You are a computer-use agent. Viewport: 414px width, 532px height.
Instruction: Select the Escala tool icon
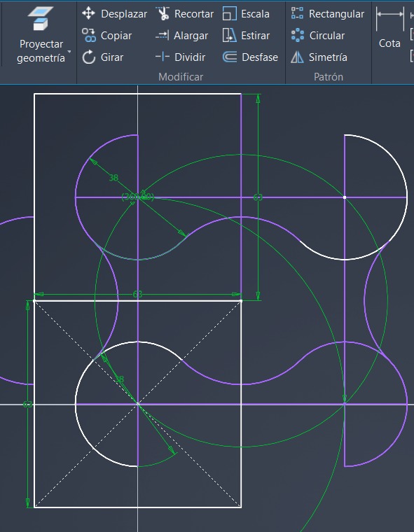tap(230, 13)
